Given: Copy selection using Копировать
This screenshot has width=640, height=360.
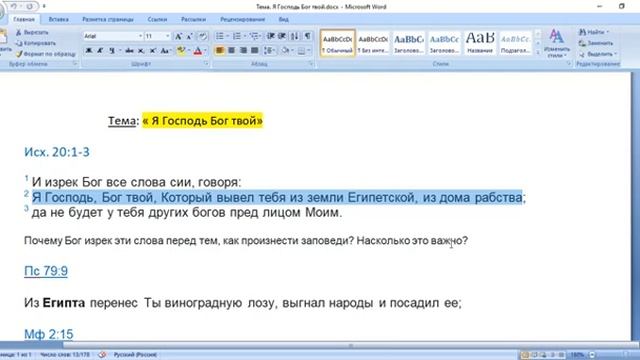Looking at the screenshot, I should pos(36,43).
